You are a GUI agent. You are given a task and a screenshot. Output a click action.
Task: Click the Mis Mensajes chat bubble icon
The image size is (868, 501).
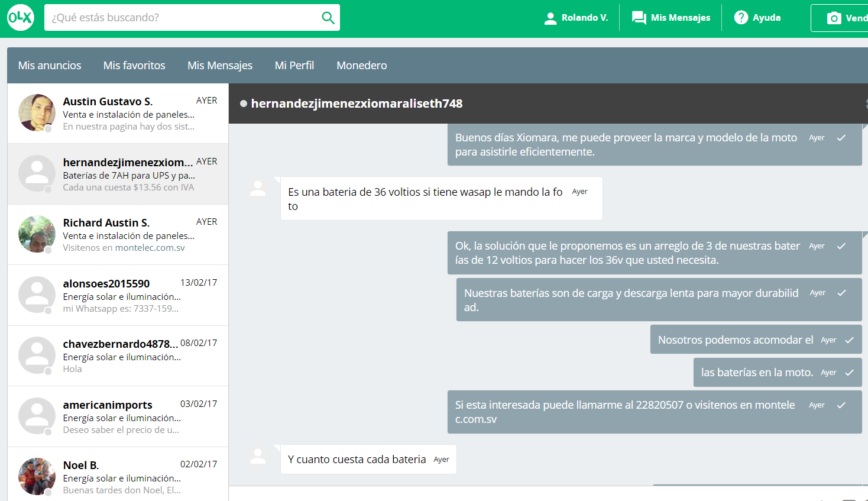point(639,18)
